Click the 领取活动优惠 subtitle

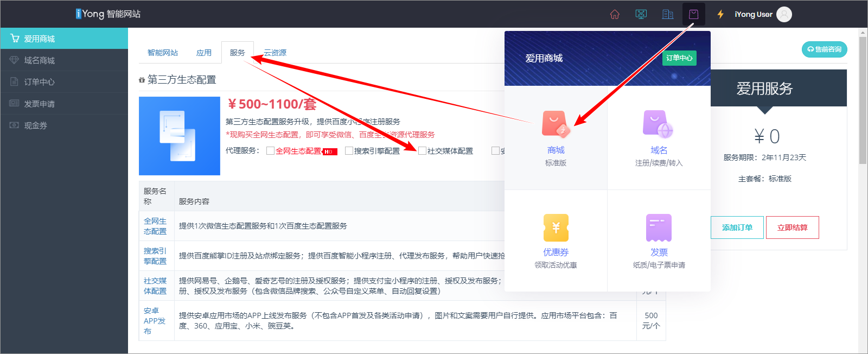556,265
